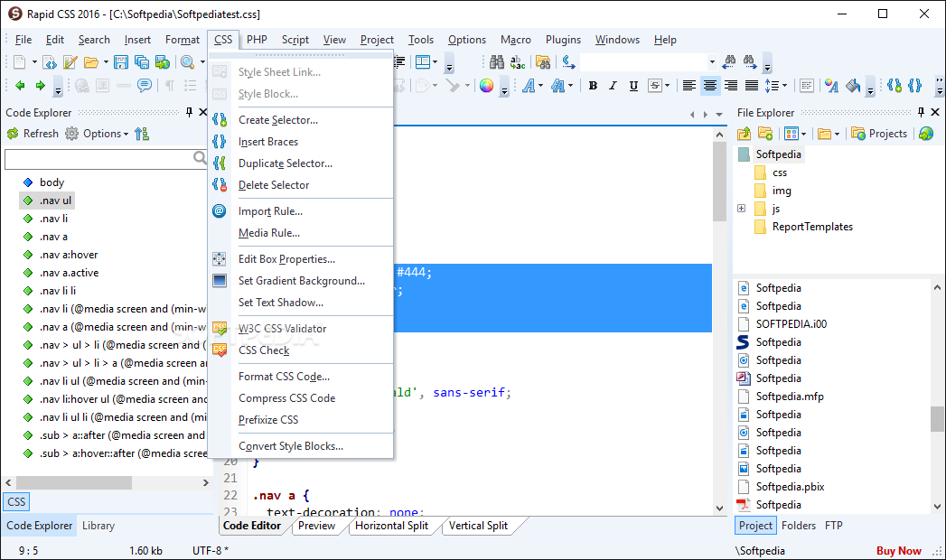Open the PHP menu
This screenshot has width=946, height=560.
pyautogui.click(x=257, y=40)
